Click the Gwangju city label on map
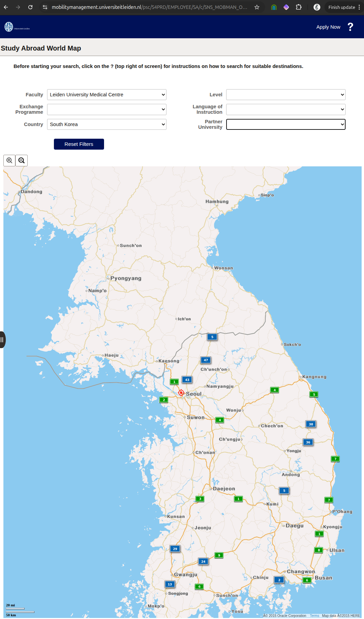Image resolution: width=364 pixels, height=619 pixels. click(x=186, y=575)
